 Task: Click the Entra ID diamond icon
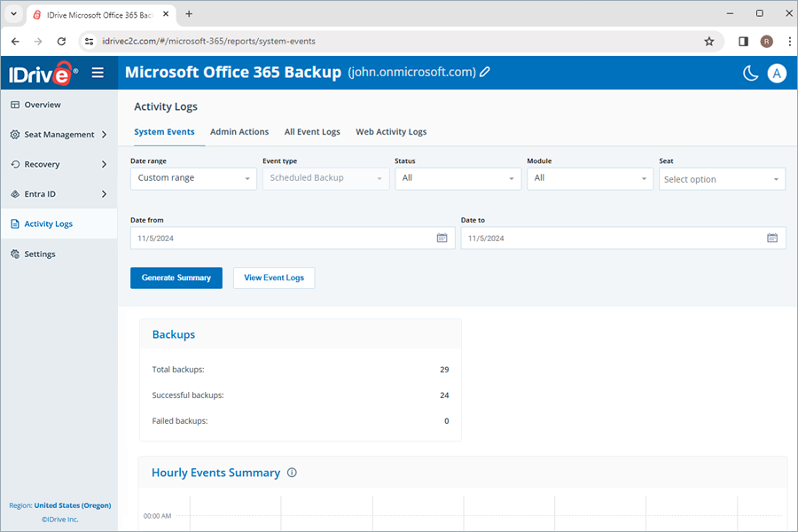[x=15, y=194]
